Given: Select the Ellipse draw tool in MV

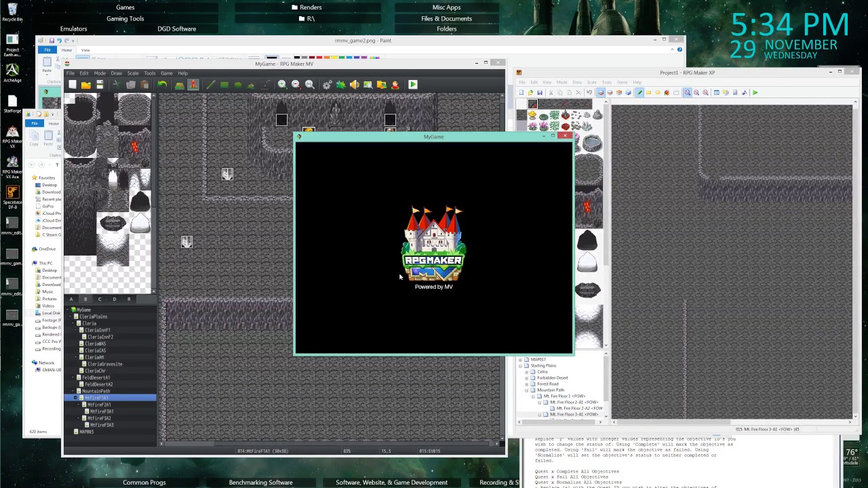Looking at the screenshot, I should (x=238, y=85).
